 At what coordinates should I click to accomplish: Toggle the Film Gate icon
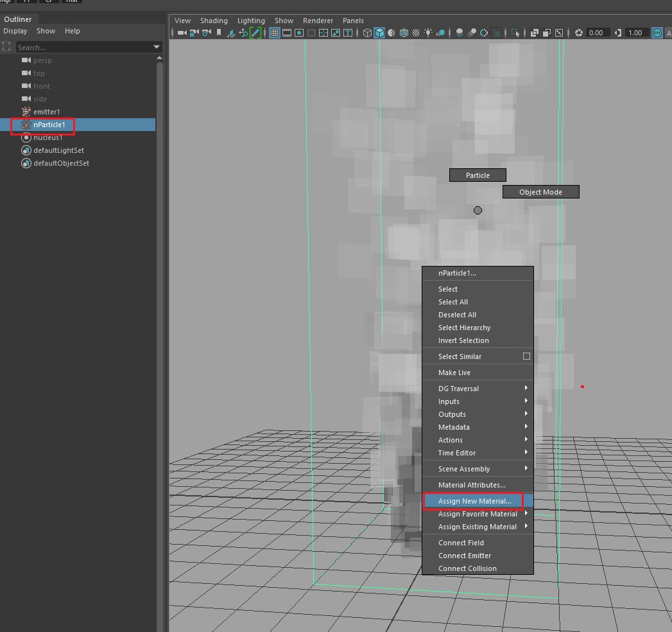tap(287, 33)
